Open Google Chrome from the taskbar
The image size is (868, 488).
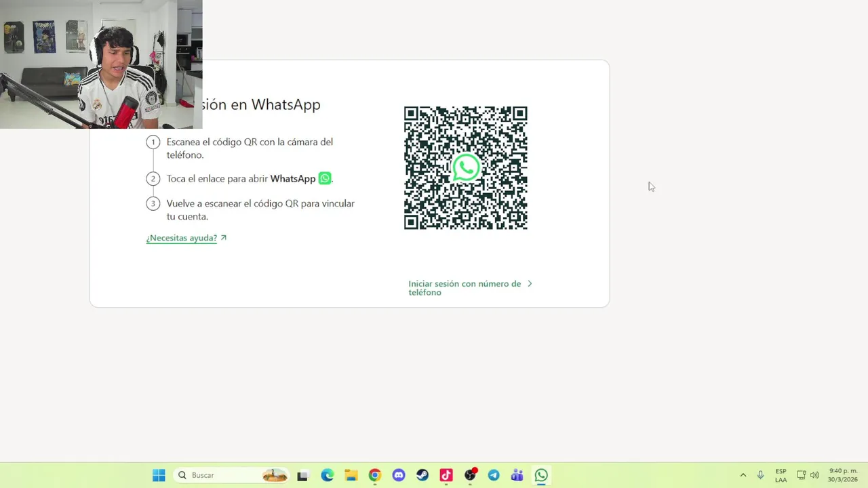pyautogui.click(x=375, y=475)
